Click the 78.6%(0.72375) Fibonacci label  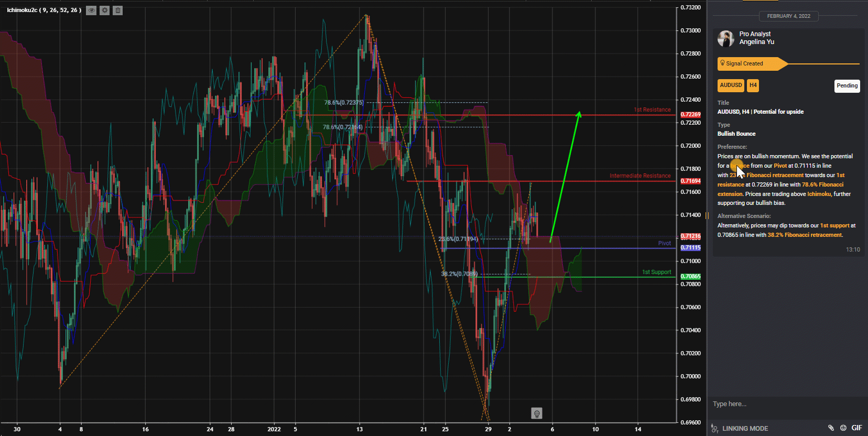tap(344, 103)
